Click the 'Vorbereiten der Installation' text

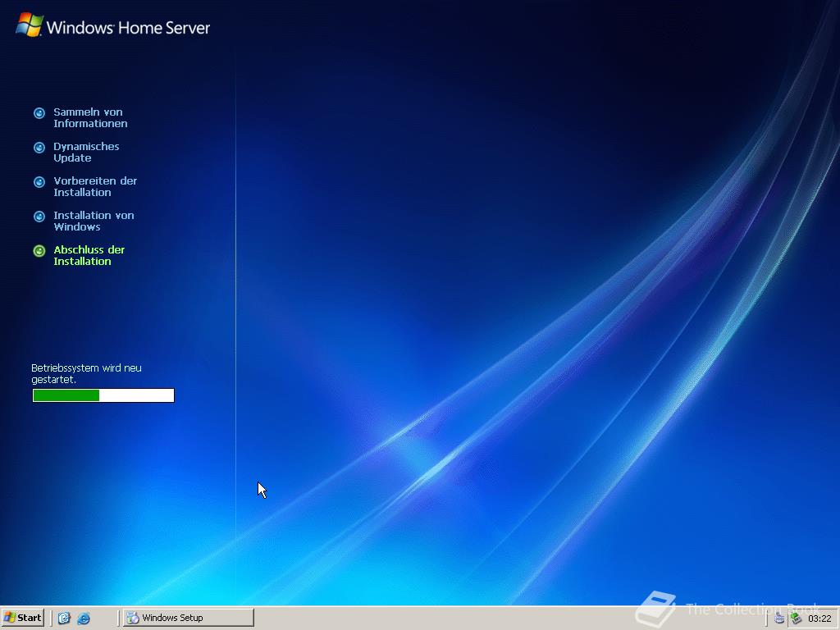[95, 186]
